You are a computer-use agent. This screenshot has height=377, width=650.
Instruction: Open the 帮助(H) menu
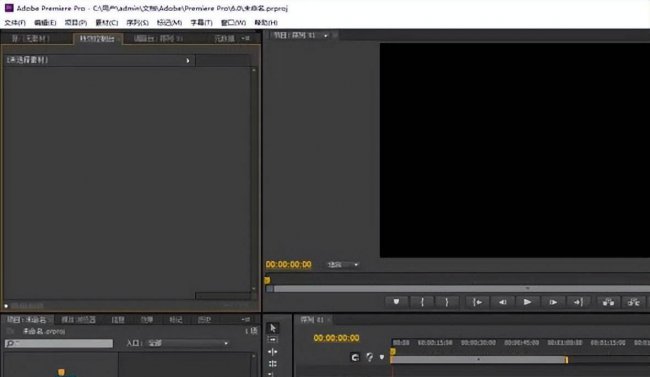pyautogui.click(x=266, y=22)
